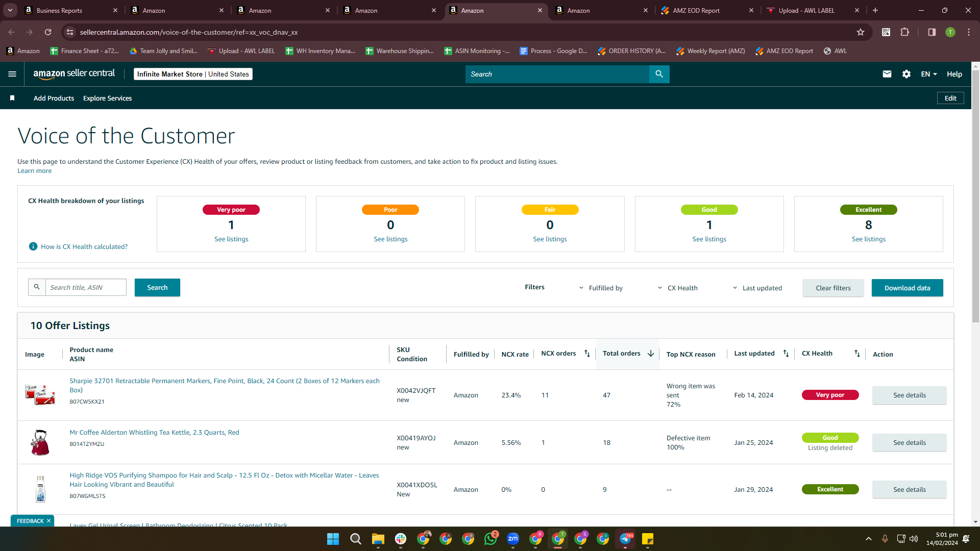Switch to the Business Reports tab

(71, 10)
